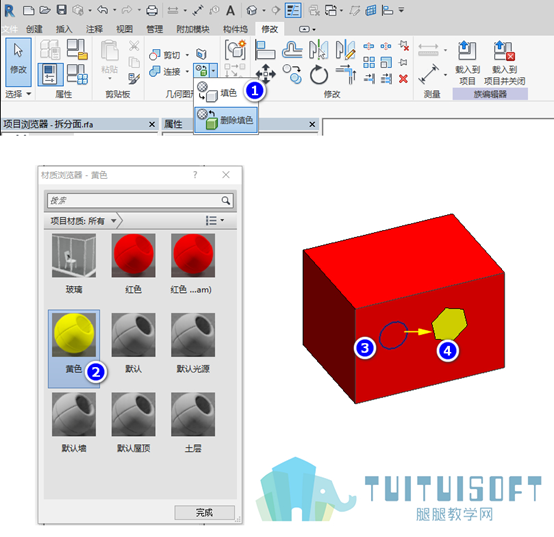Screen dimensions: 554x537
Task: Select the Array tool
Action: click(369, 63)
